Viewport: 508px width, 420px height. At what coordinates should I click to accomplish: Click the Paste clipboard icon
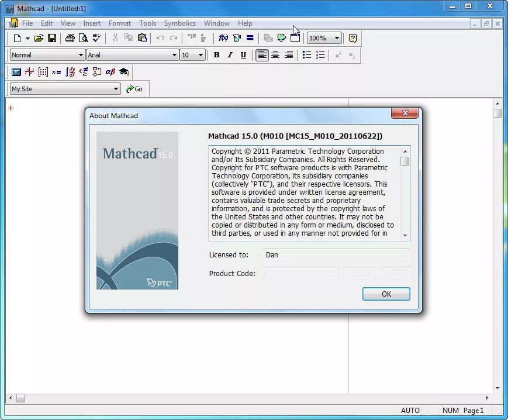click(x=142, y=38)
